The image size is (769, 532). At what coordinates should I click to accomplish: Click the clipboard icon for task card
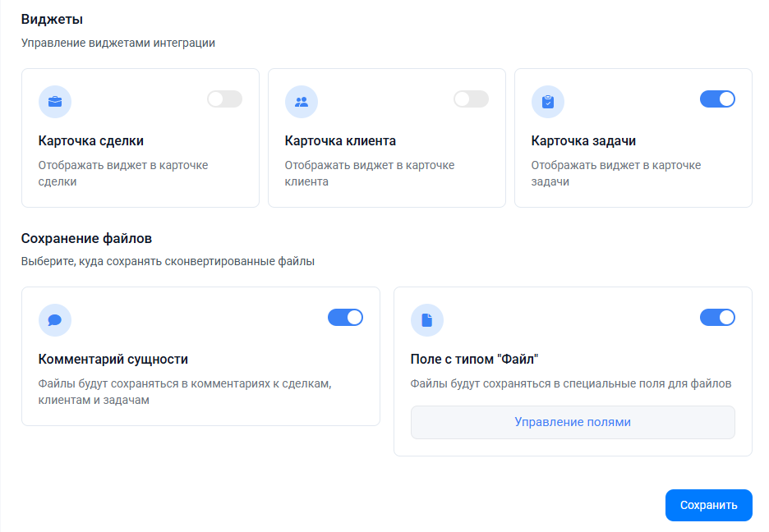click(548, 102)
